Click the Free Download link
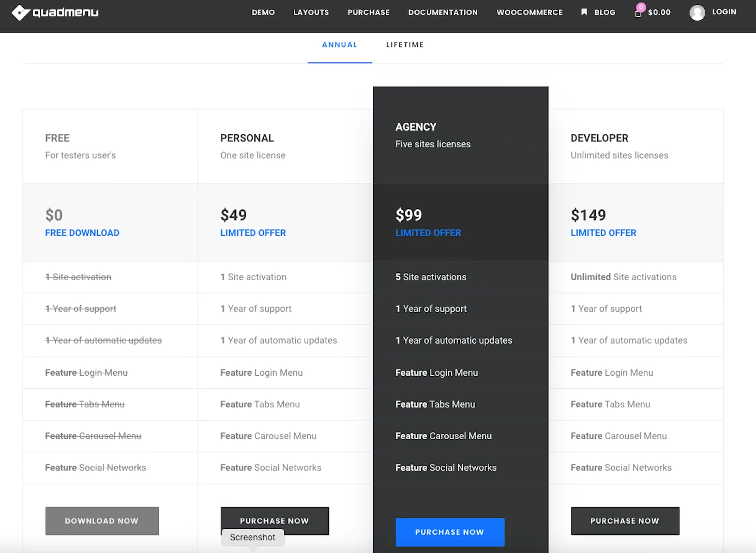This screenshot has height=553, width=756. (82, 233)
